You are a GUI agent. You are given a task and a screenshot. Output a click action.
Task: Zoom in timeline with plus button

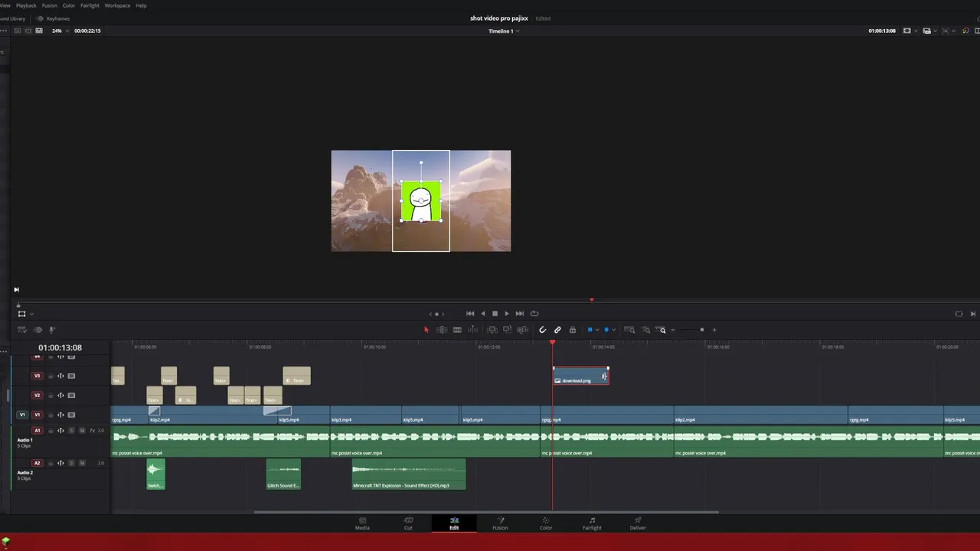tap(714, 330)
